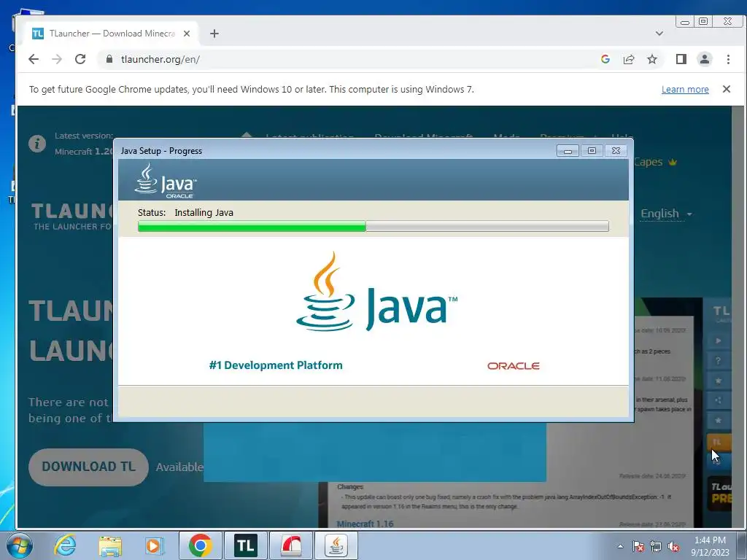Click the Java setup progress bar
The width and height of the screenshot is (747, 560).
click(373, 226)
